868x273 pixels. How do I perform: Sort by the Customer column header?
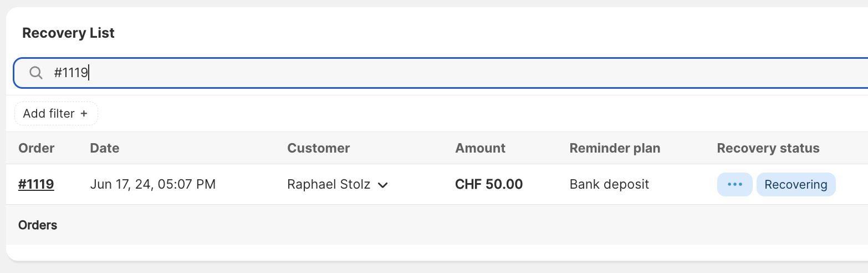click(x=319, y=148)
